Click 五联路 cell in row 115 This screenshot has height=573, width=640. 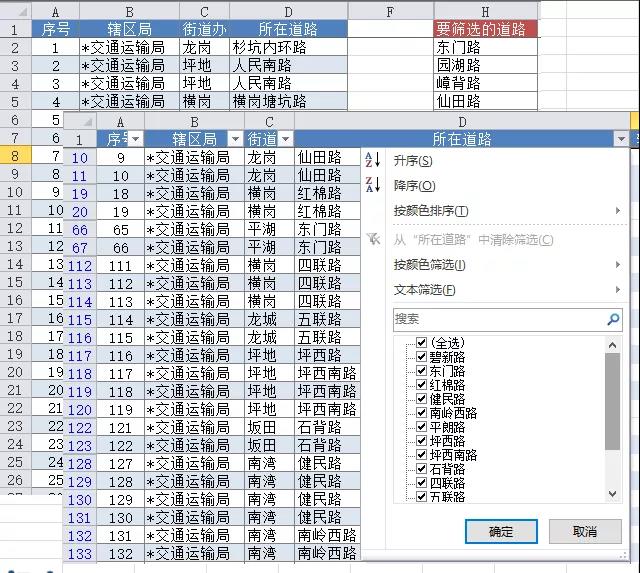tap(327, 319)
